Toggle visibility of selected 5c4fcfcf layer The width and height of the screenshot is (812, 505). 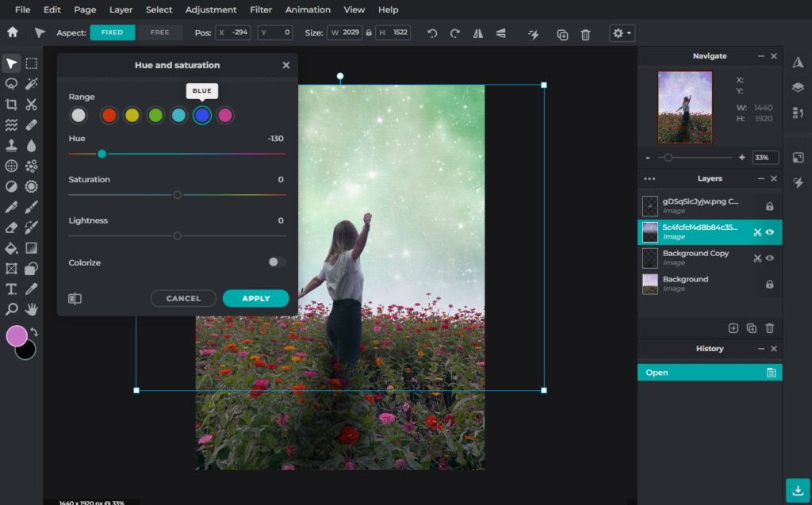pos(770,232)
